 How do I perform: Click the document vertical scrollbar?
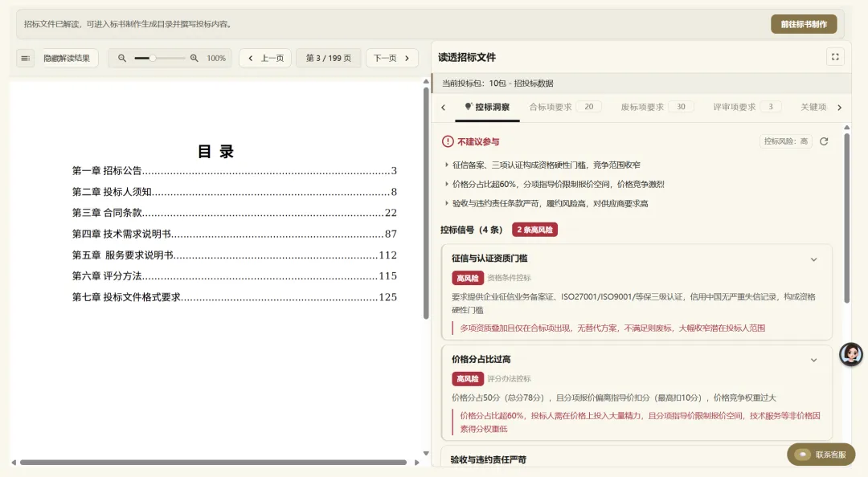coord(426,202)
